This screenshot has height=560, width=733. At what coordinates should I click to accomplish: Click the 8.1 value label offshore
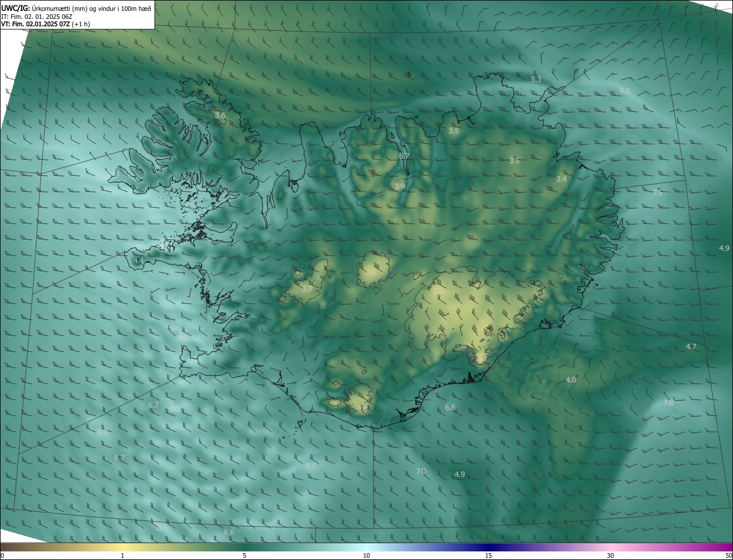[310, 467]
